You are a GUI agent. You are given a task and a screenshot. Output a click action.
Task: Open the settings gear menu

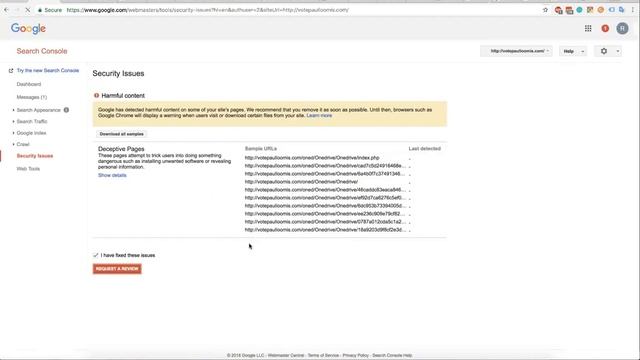(608, 51)
